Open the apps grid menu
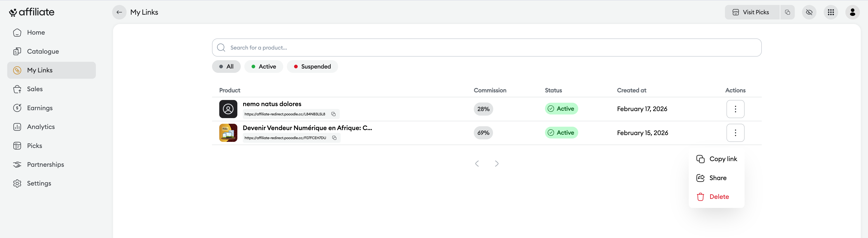Image resolution: width=868 pixels, height=238 pixels. (x=831, y=12)
